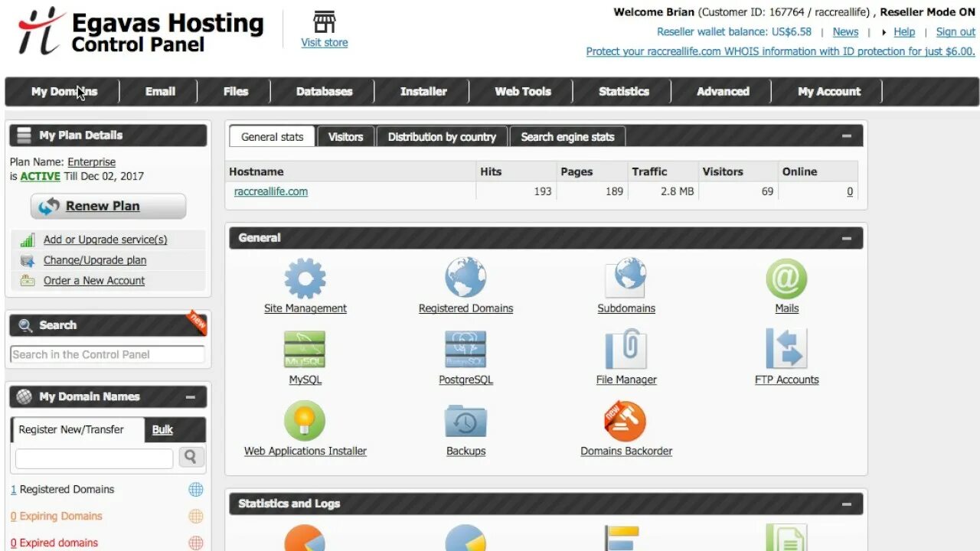Open the Databases menu

(324, 91)
